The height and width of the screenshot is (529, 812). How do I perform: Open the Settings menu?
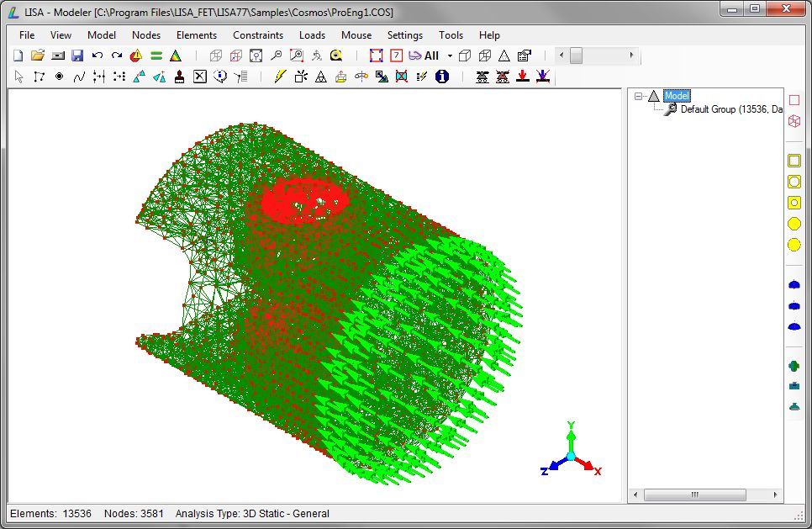pos(405,35)
